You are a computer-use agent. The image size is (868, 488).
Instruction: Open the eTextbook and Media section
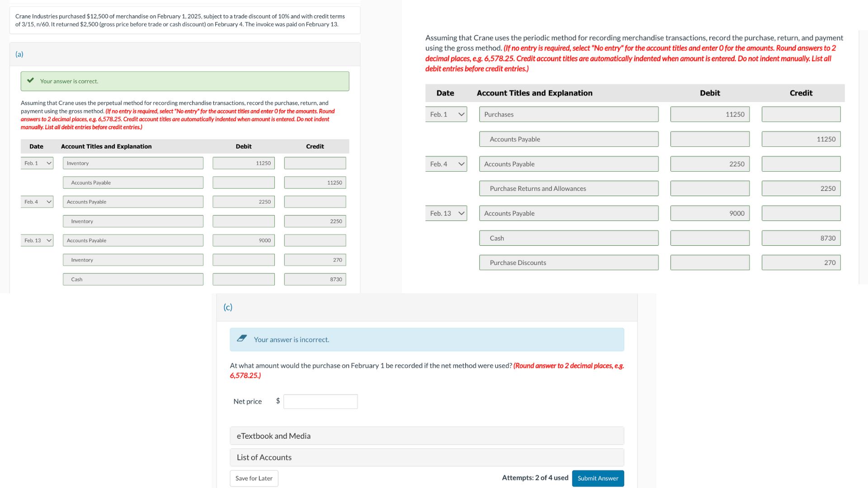tap(425, 434)
